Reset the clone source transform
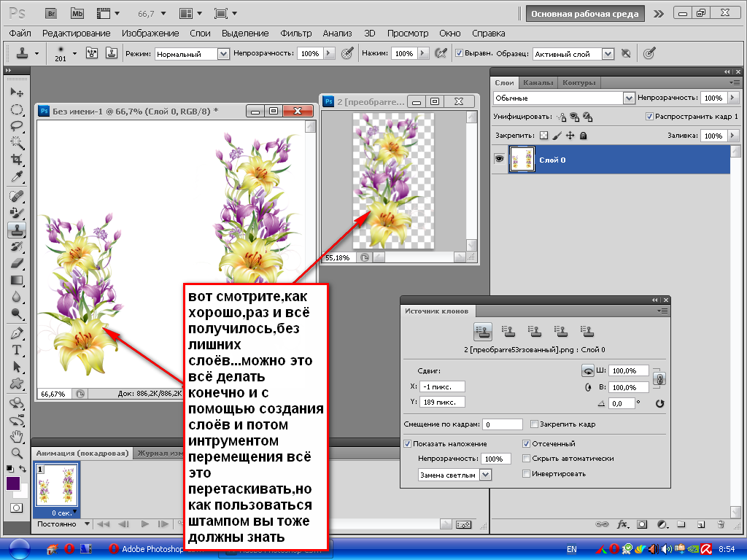The height and width of the screenshot is (560, 747). [659, 403]
